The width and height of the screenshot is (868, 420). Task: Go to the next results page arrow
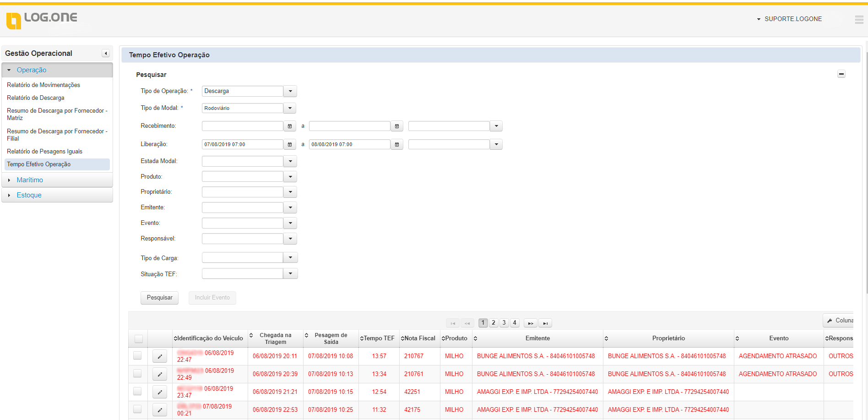click(531, 323)
